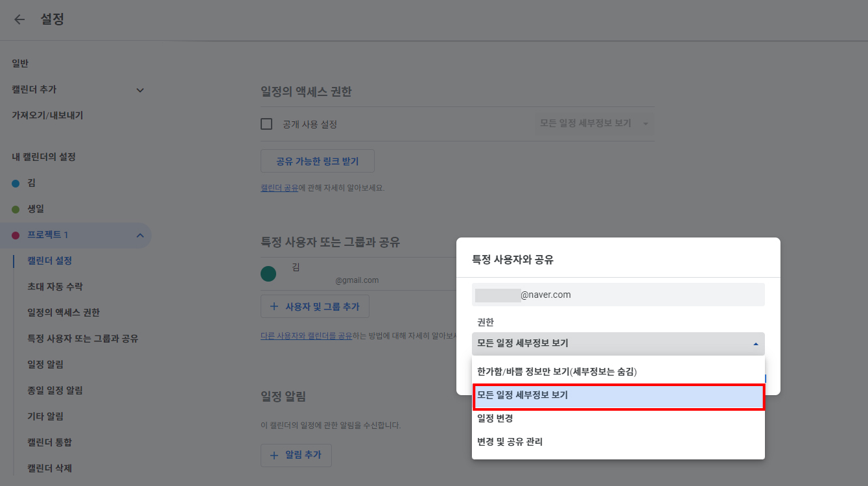Viewport: 868px width, 486px height.
Task: Go to 초대 자동 수락 subsection
Action: click(x=55, y=287)
